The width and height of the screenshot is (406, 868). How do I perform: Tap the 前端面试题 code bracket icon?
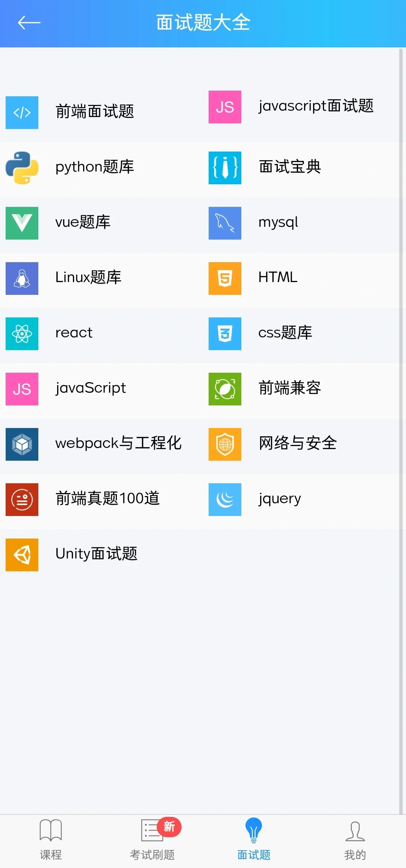point(22,112)
